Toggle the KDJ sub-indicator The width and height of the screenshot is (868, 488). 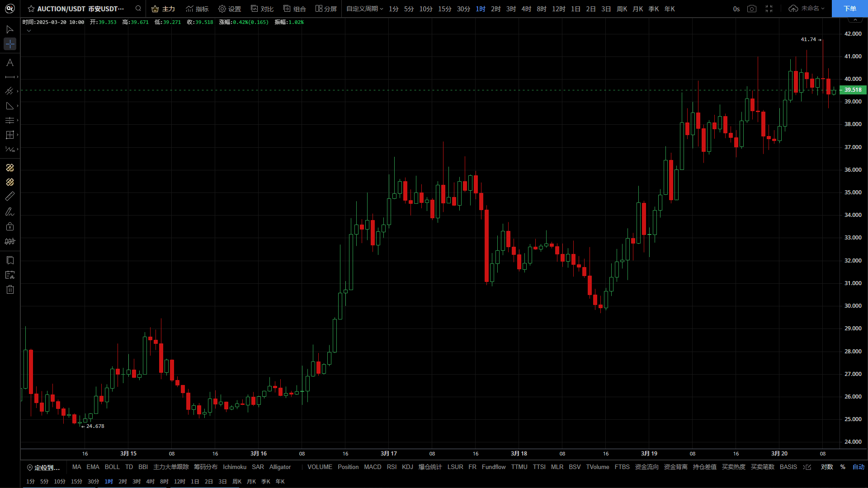(x=407, y=467)
